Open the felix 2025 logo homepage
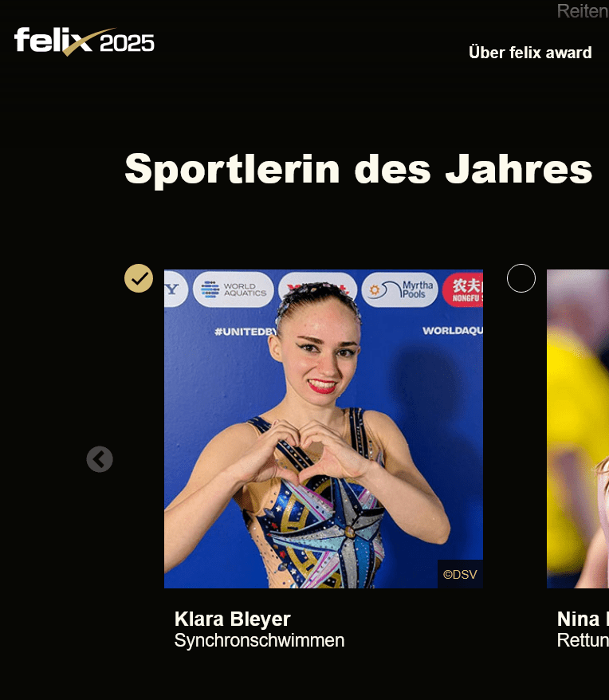Viewport: 609px width, 700px height. pos(84,41)
